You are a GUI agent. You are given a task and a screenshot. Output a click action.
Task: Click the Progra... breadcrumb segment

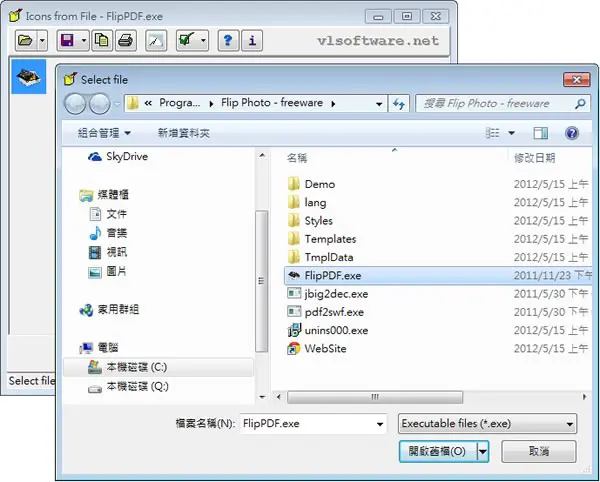[x=179, y=103]
